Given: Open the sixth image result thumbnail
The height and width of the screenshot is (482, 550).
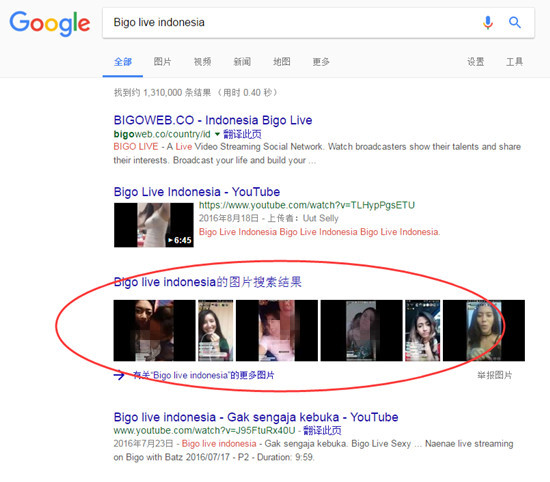Looking at the screenshot, I should (x=484, y=330).
